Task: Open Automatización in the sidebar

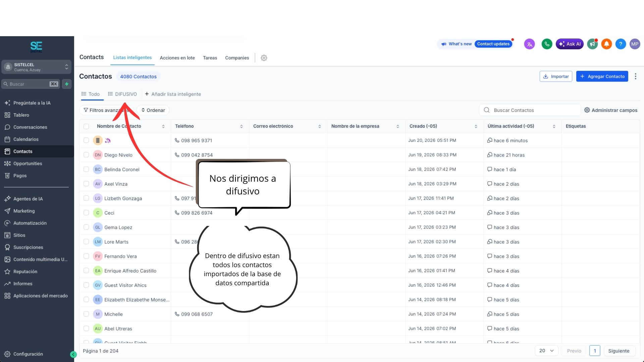Action: point(30,223)
